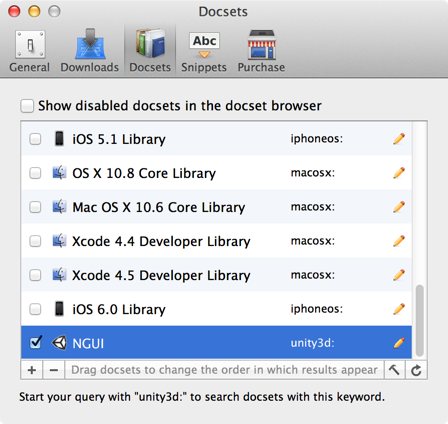Select the Xcode 4.5 Developer Library name
The height and width of the screenshot is (424, 448).
pyautogui.click(x=161, y=275)
